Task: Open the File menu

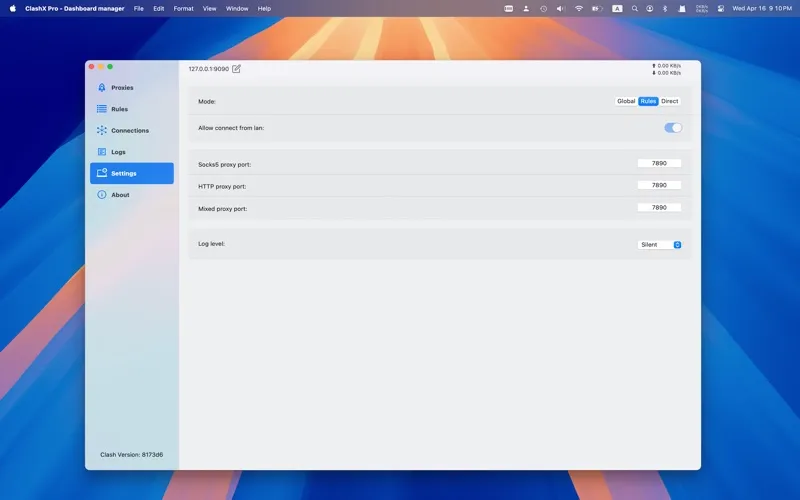Action: click(x=139, y=9)
